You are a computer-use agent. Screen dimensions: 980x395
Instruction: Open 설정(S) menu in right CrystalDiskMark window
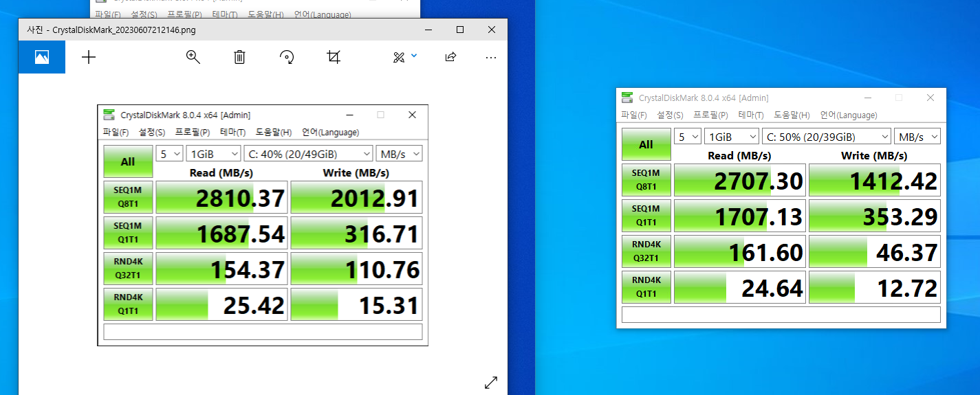[670, 115]
